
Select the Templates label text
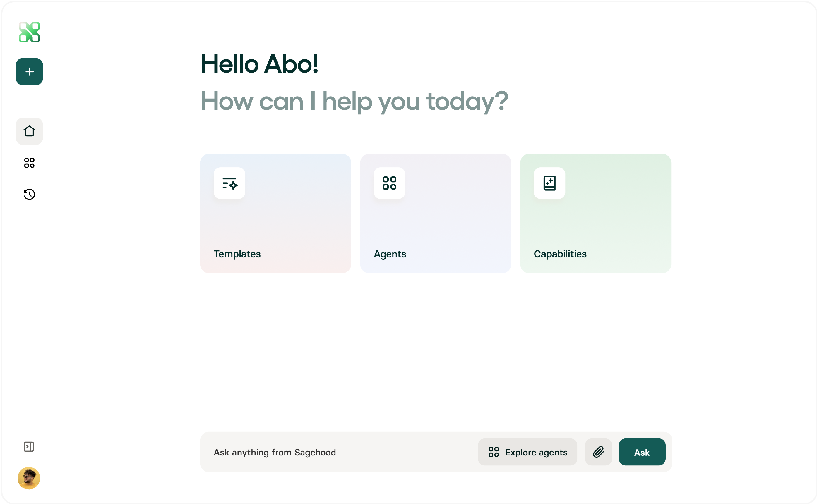pyautogui.click(x=237, y=254)
